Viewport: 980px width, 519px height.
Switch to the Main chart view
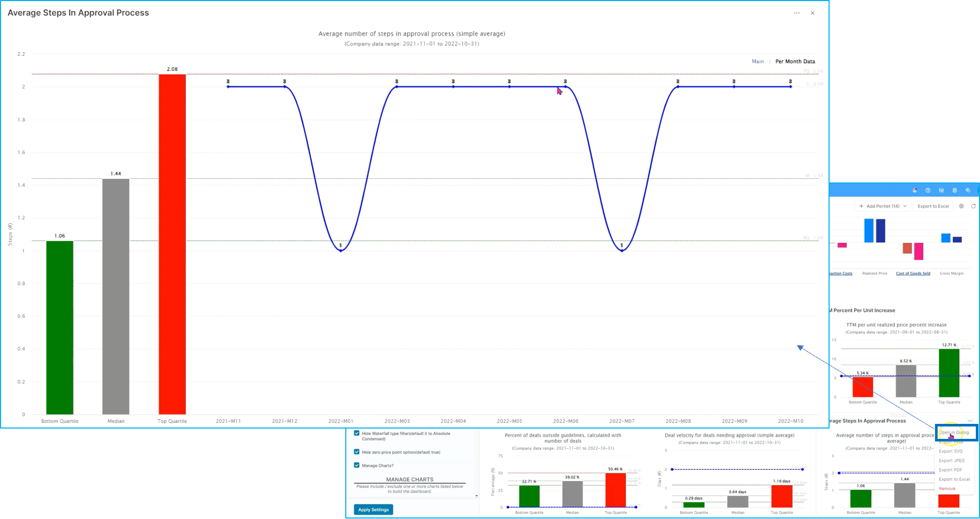757,62
